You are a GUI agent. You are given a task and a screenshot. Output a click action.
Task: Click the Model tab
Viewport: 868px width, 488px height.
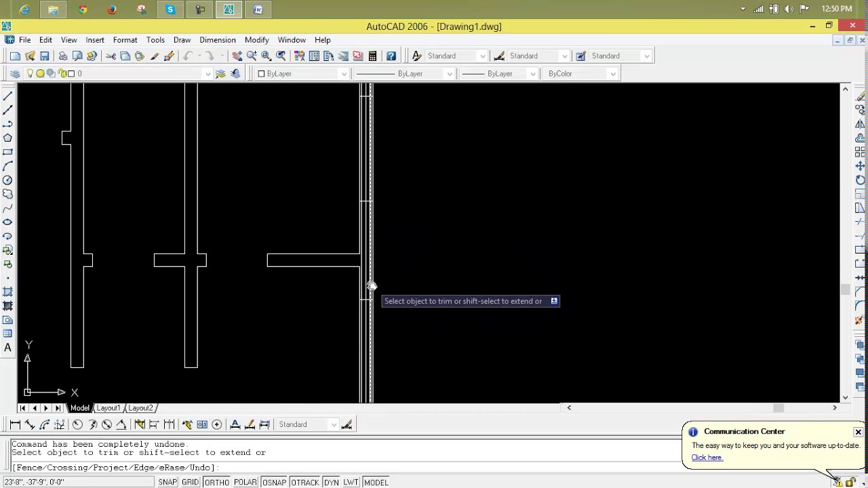click(x=80, y=408)
